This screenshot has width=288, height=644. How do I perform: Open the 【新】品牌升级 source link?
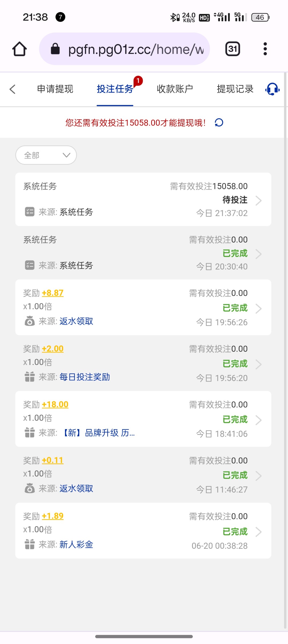pyautogui.click(x=98, y=433)
